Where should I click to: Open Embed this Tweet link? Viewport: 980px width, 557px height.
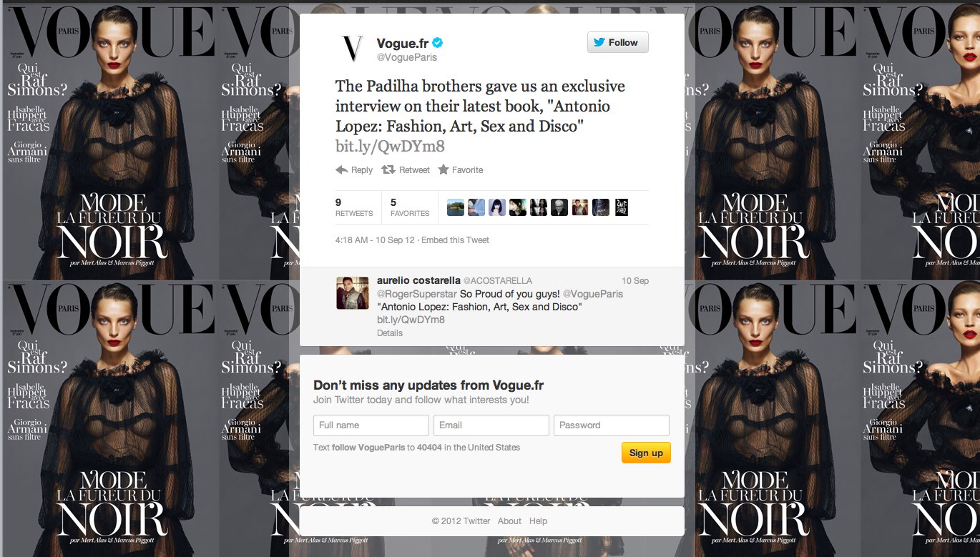point(455,240)
